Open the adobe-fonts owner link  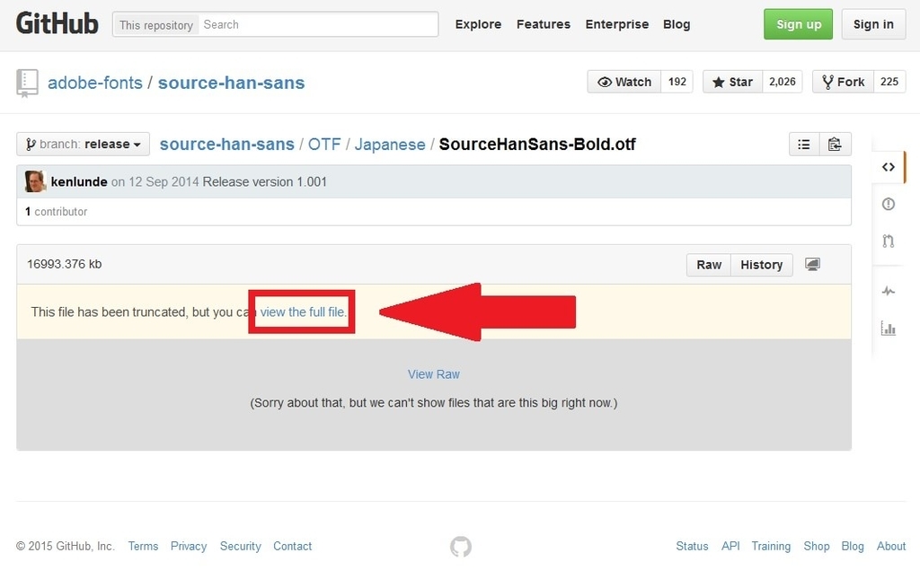pyautogui.click(x=95, y=83)
